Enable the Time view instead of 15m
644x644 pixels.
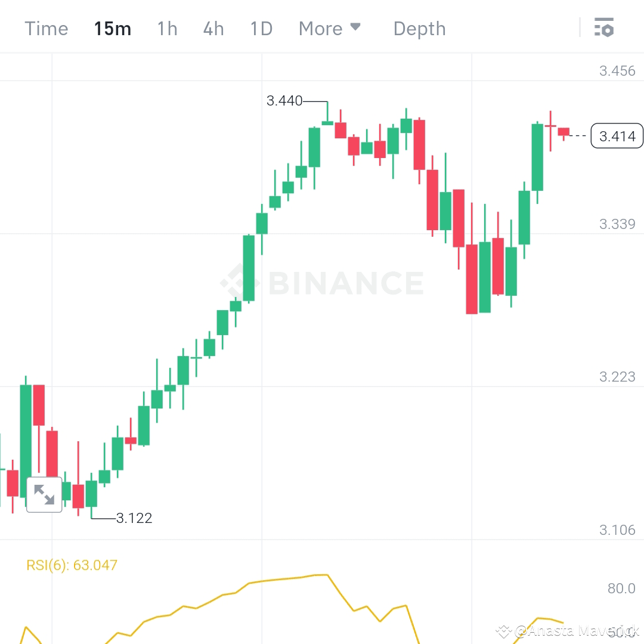coord(46,27)
